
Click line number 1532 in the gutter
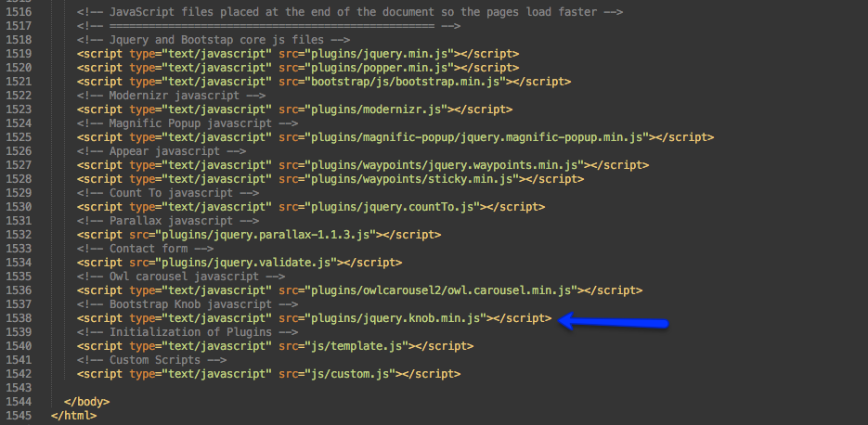20,235
